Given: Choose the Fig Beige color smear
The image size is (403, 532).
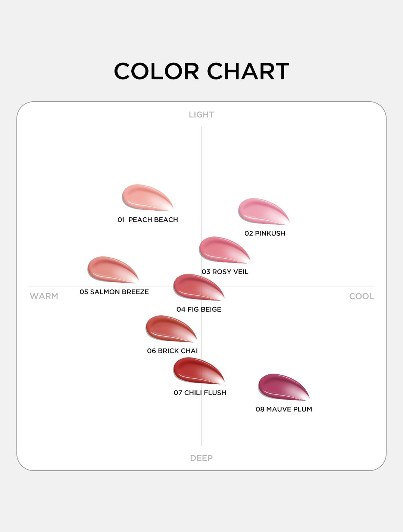Looking at the screenshot, I should tap(197, 287).
